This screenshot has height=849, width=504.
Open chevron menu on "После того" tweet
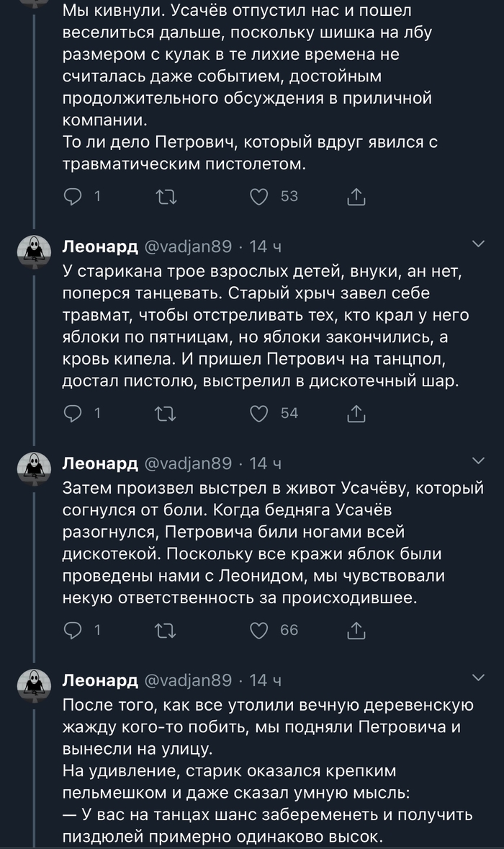[x=477, y=678]
